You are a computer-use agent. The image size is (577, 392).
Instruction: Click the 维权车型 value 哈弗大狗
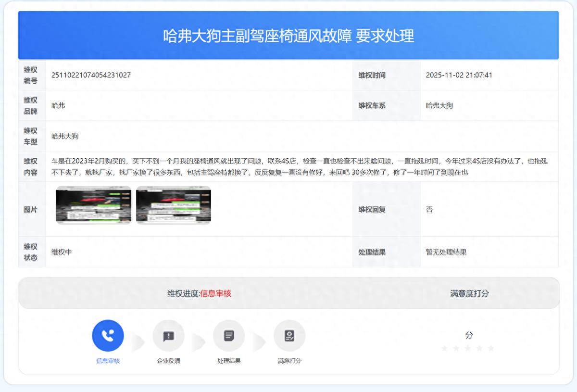coord(65,136)
